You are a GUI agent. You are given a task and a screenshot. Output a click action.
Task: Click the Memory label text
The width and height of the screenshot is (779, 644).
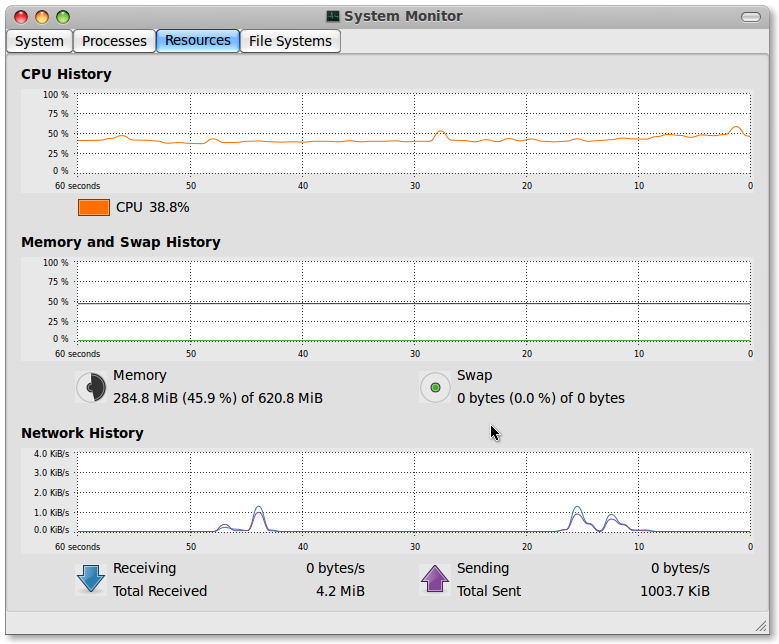pos(140,375)
